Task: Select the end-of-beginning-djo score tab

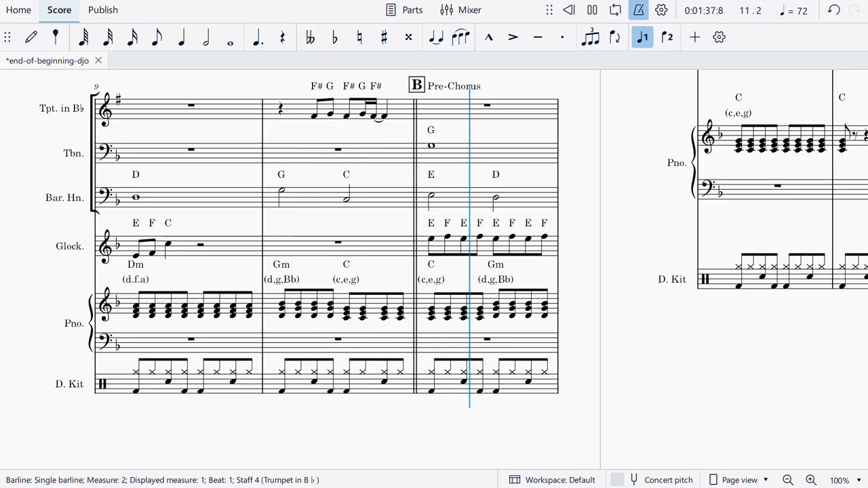Action: coord(47,60)
